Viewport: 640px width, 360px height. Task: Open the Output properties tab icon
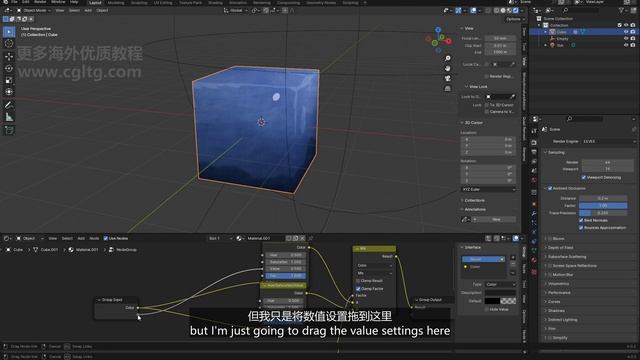534,152
